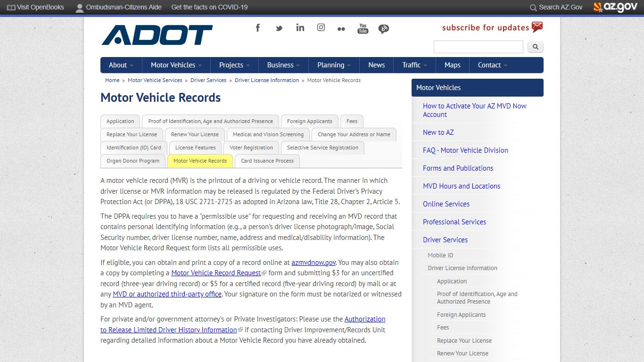The height and width of the screenshot is (362, 644).
Task: Select the Motor Vehicle Records tab
Action: (x=200, y=161)
